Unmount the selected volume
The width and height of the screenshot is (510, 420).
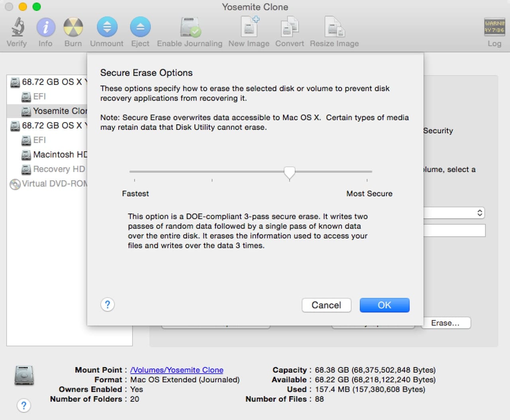[107, 28]
